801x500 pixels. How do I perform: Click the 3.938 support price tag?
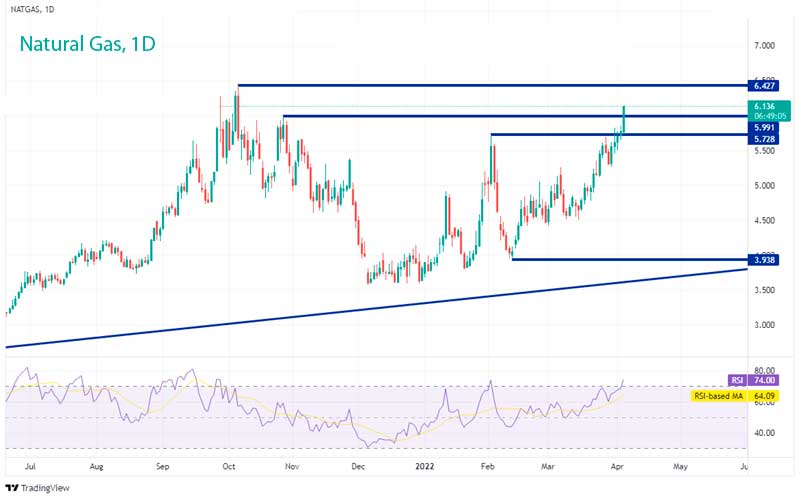[x=767, y=259]
